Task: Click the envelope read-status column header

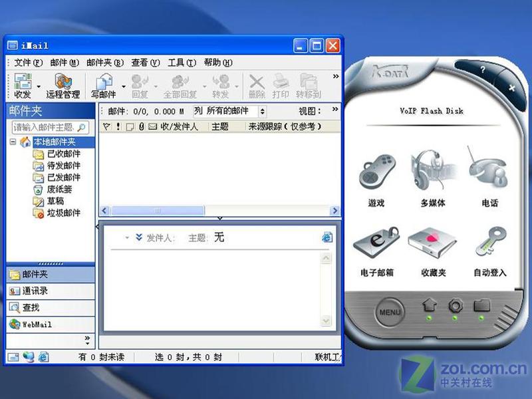Action: [x=153, y=126]
